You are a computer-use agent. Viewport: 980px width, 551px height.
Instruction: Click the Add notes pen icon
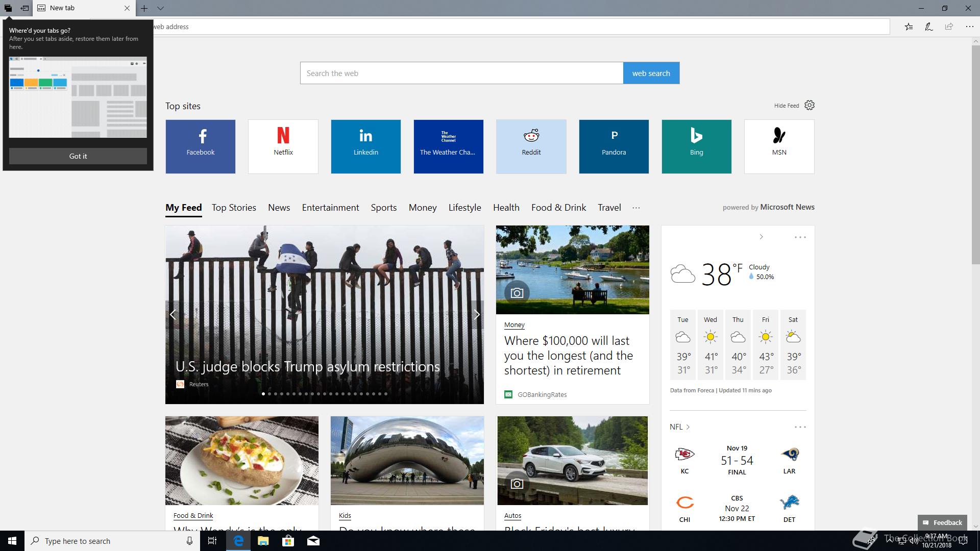coord(929,27)
